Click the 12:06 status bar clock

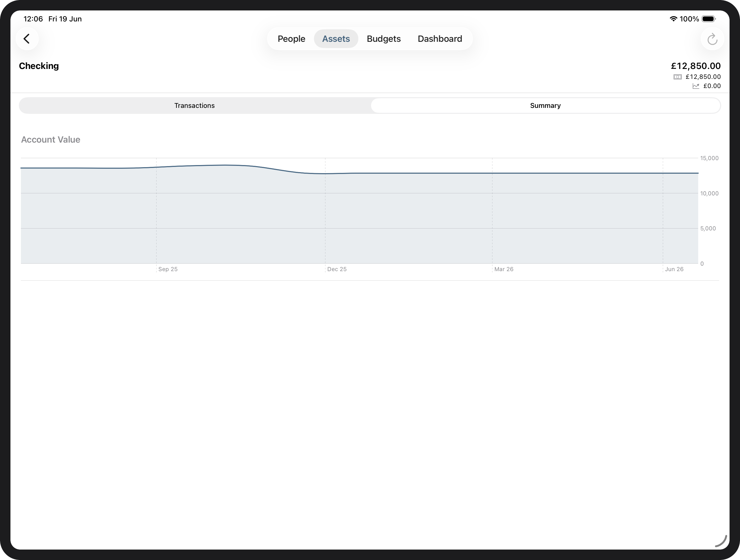pos(33,19)
